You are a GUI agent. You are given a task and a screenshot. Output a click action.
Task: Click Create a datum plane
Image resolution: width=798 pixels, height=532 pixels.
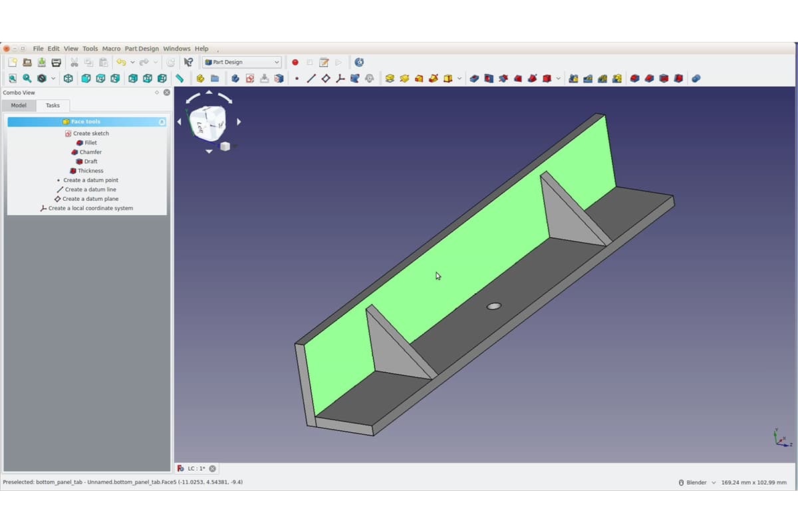pos(86,199)
